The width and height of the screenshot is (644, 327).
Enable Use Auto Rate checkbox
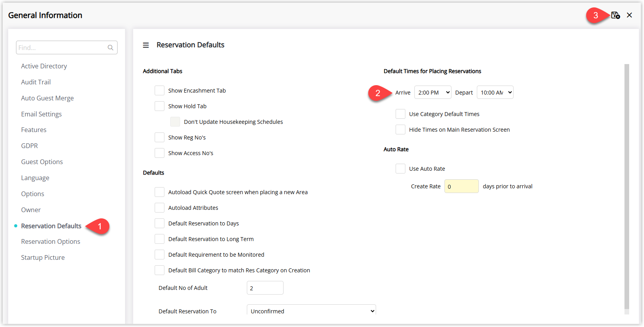(x=400, y=169)
